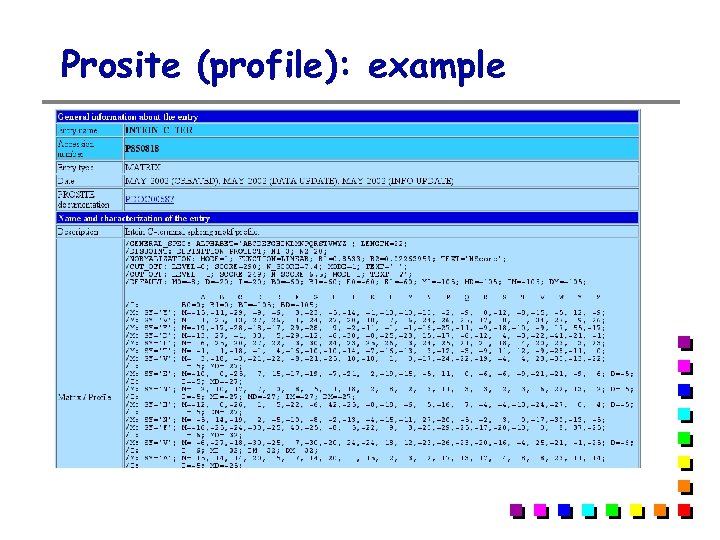The height and width of the screenshot is (540, 720).
Task: Click the 'Matrix / Profile' row label
Action: point(84,397)
